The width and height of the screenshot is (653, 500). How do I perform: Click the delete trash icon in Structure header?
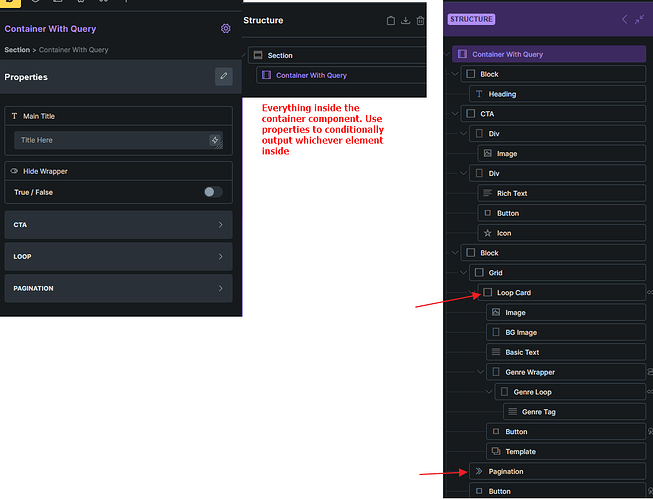pyautogui.click(x=420, y=20)
